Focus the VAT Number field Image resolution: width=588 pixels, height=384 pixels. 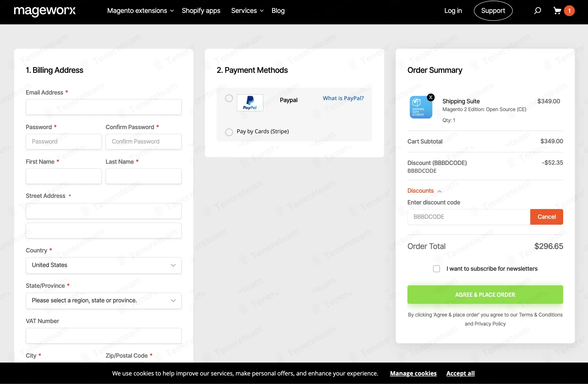point(103,336)
